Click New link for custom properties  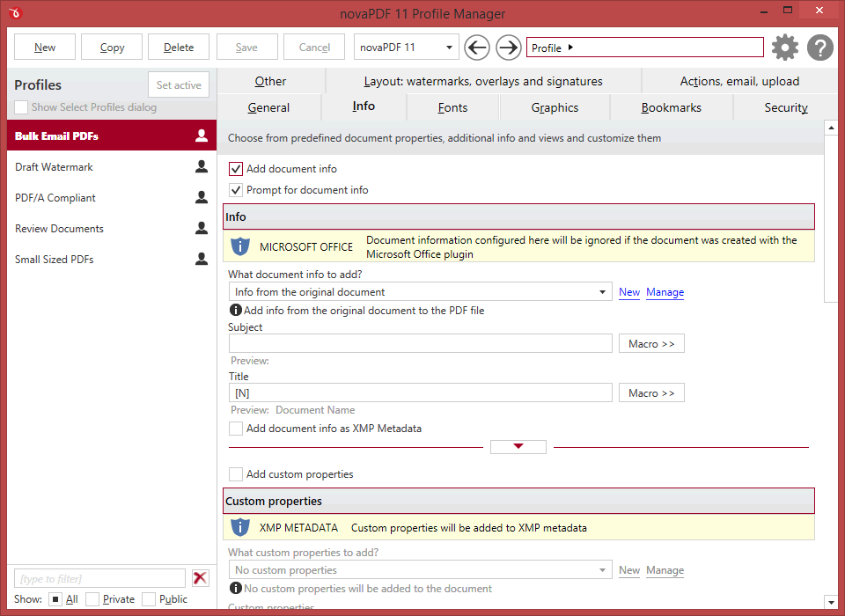628,570
